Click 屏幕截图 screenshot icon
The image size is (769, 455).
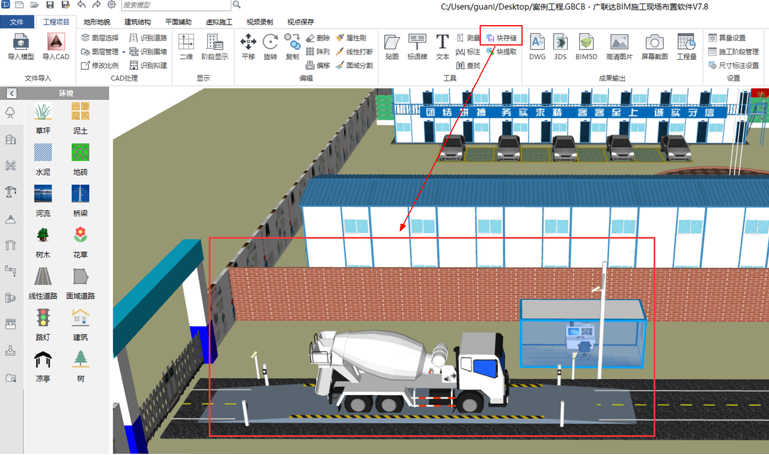point(654,47)
